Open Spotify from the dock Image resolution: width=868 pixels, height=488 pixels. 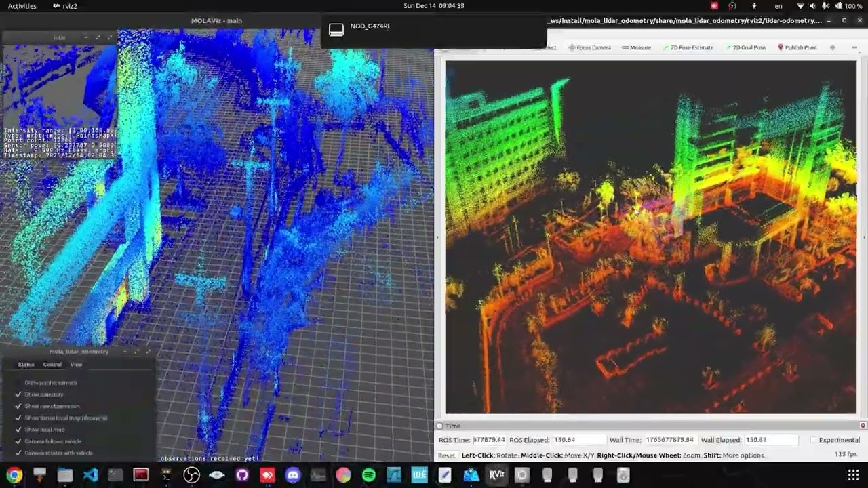369,475
